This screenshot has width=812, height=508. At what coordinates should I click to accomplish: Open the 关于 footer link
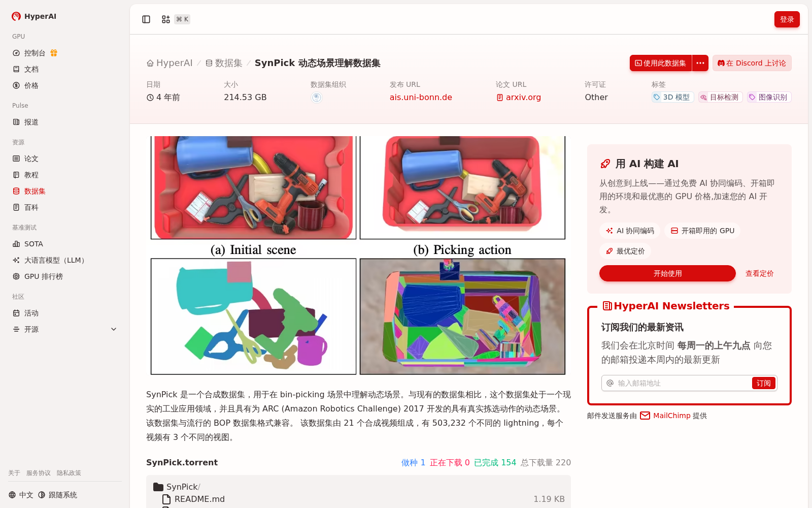(x=14, y=473)
